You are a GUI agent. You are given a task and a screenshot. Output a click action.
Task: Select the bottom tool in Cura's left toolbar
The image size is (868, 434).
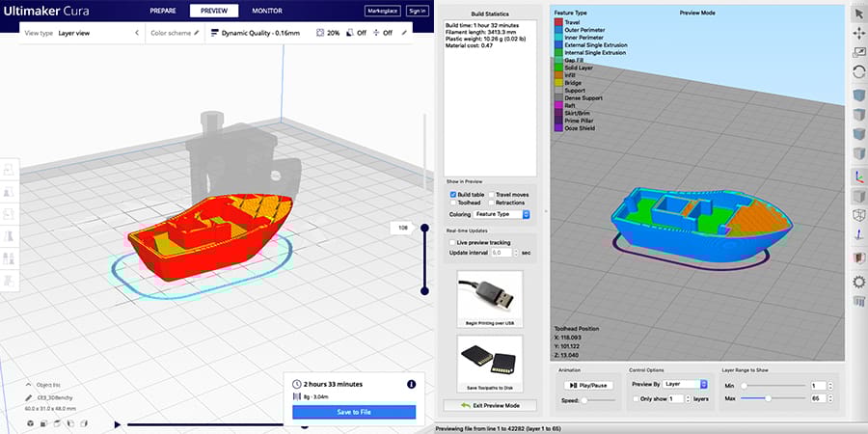(x=9, y=280)
